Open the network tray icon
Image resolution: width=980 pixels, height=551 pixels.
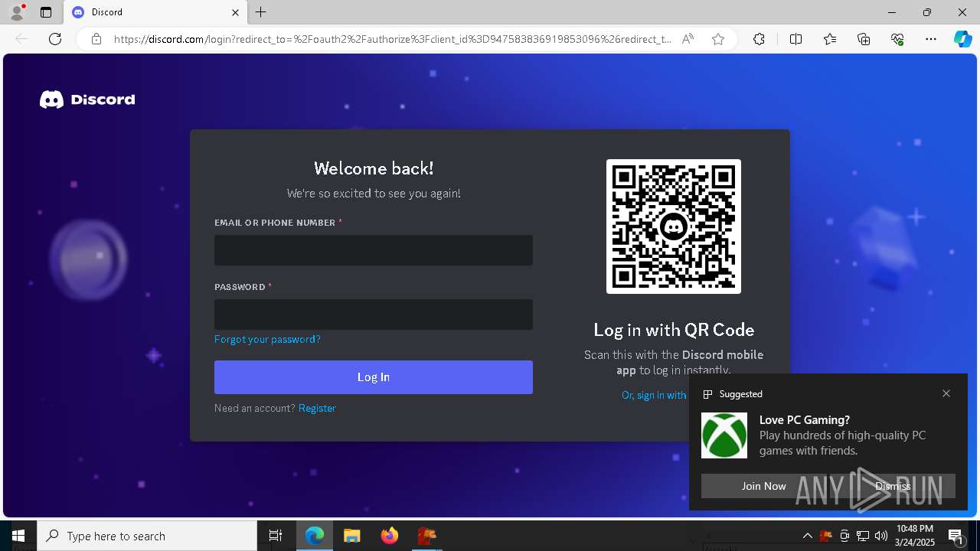click(863, 536)
